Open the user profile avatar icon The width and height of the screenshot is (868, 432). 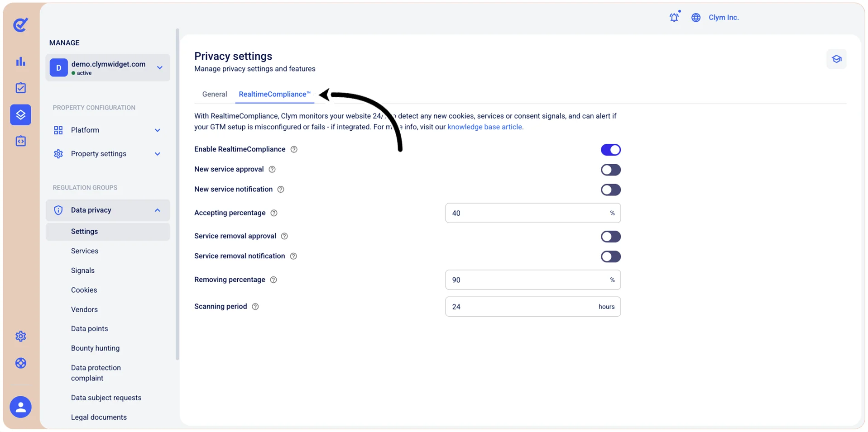21,407
